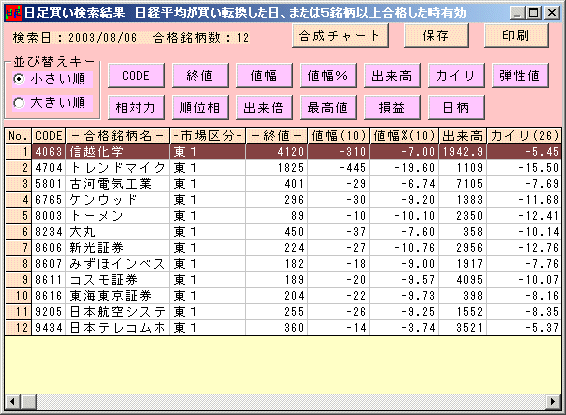Viewport: 566px width, 415px height.
Task: Click 値幅% value -19.60
Action: click(x=404, y=168)
